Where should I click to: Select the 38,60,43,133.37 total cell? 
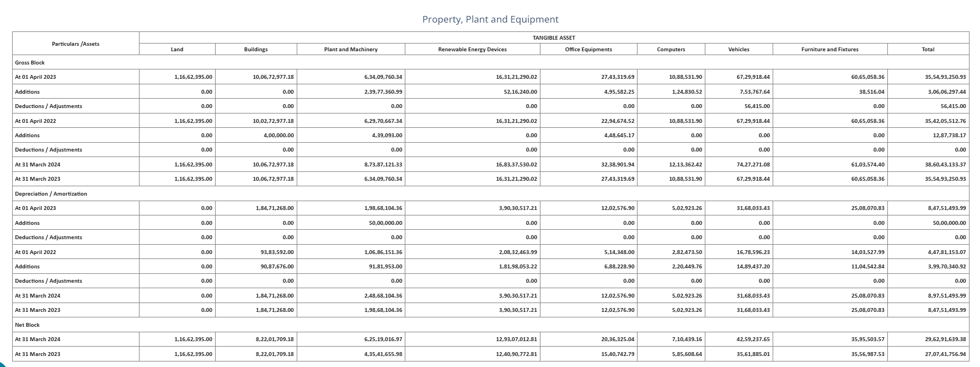945,165
